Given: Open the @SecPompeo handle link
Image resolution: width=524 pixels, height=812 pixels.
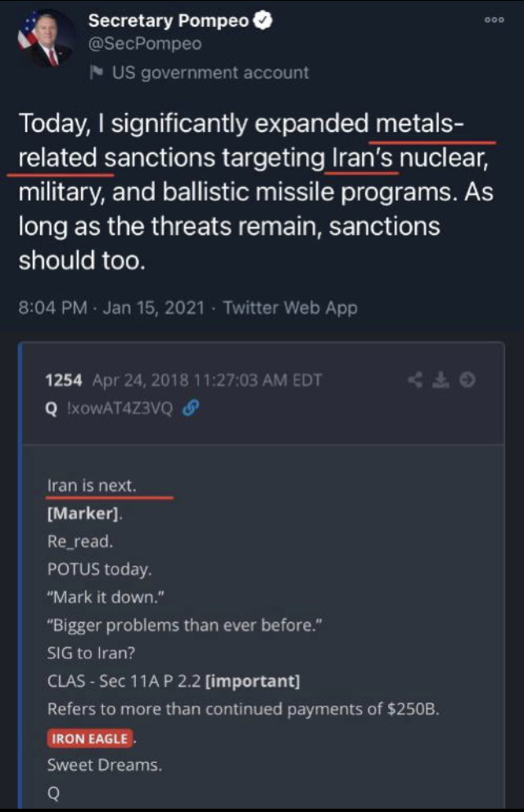Looking at the screenshot, I should click(x=144, y=44).
